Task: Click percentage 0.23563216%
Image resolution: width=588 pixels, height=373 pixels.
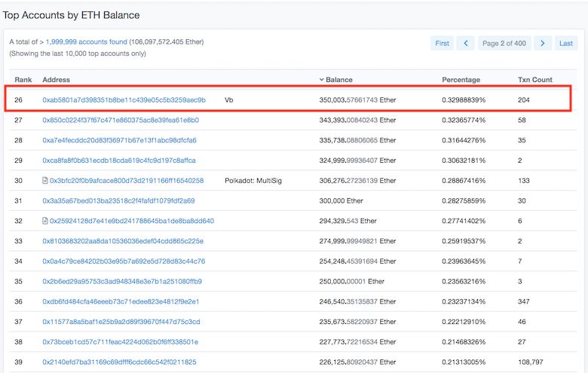Action: tap(464, 282)
